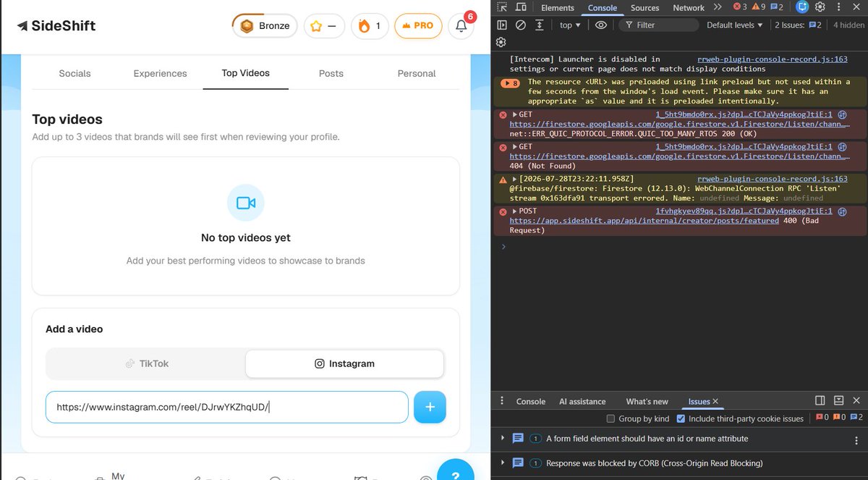The height and width of the screenshot is (480, 868).
Task: Click the preserve log download icon
Action: tap(540, 25)
